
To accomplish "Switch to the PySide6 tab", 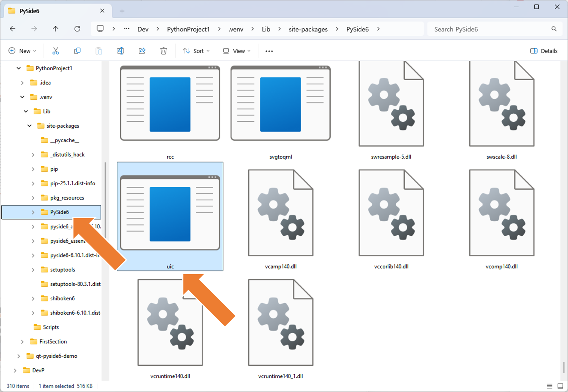I will tap(58, 11).
